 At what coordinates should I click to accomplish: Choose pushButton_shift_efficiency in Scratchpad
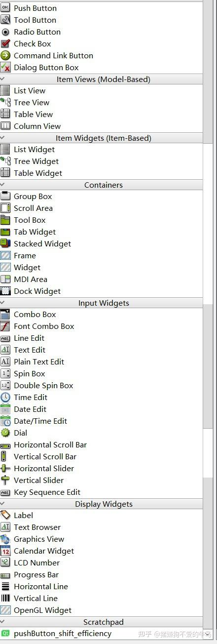(x=101, y=633)
